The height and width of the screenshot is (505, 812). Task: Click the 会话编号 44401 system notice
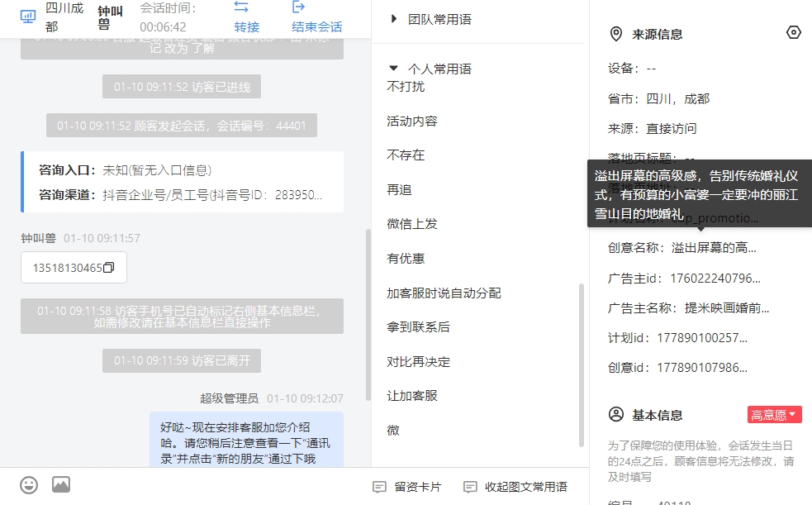click(x=182, y=126)
